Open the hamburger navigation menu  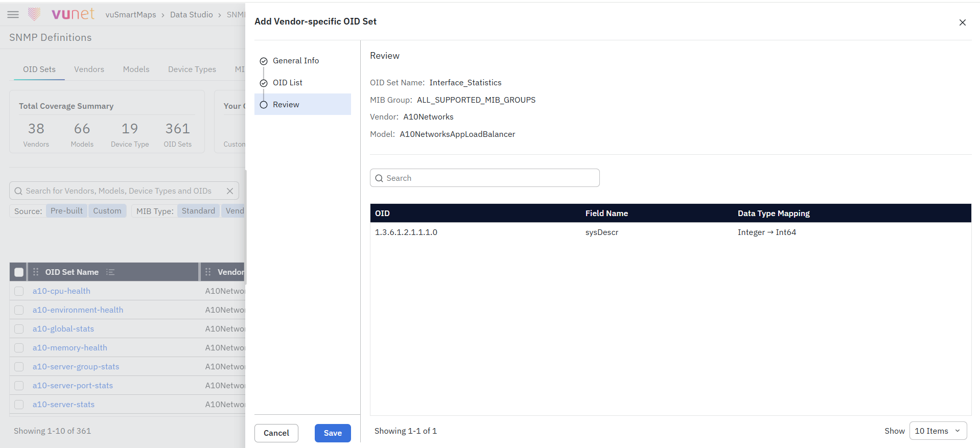[x=13, y=14]
